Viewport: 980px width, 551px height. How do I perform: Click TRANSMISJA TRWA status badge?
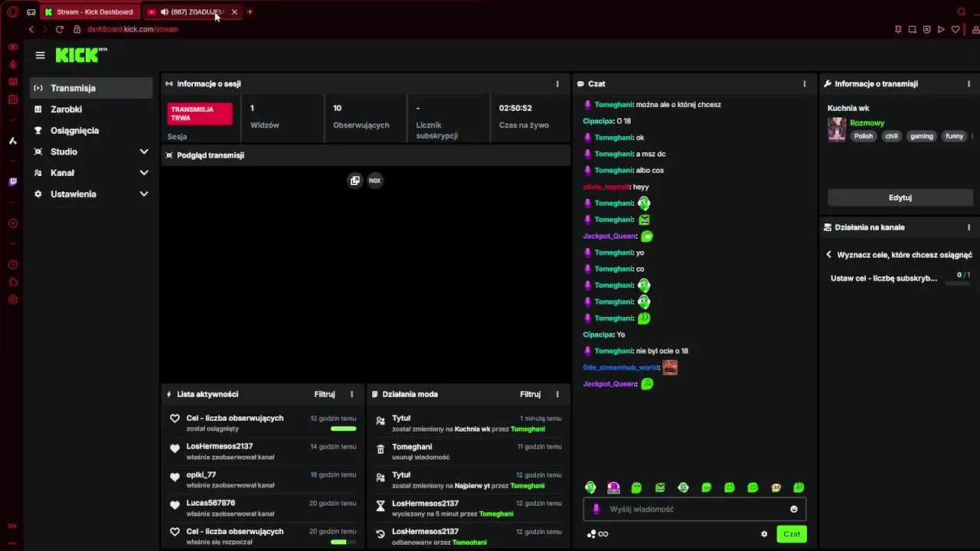pos(200,114)
